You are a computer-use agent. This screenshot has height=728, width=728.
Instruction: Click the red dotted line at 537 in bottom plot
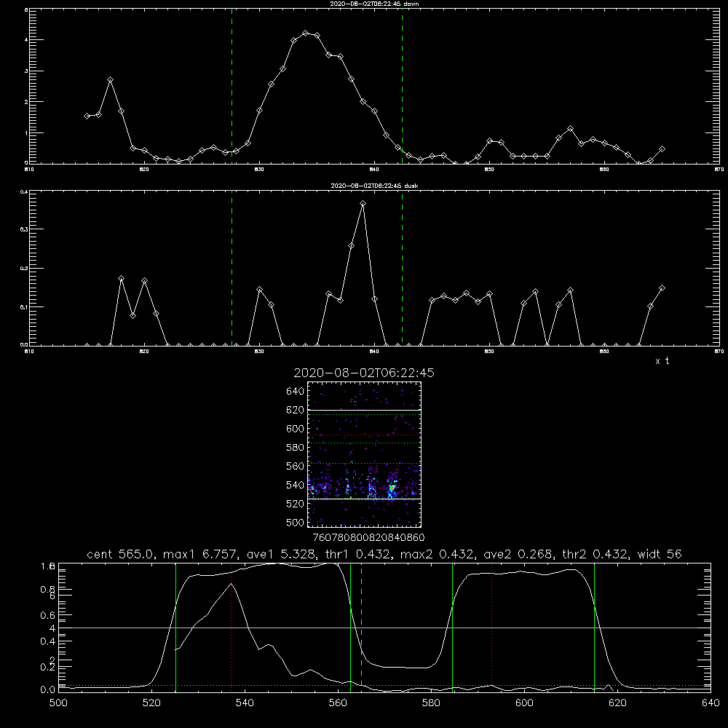[x=232, y=627]
